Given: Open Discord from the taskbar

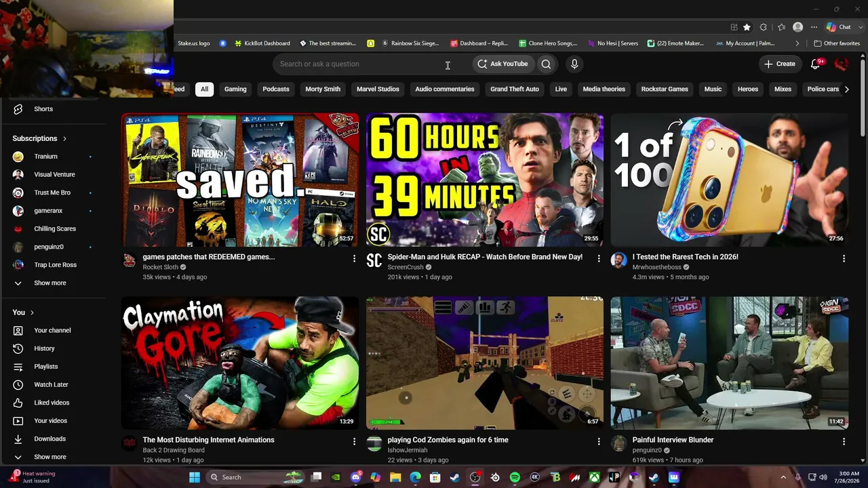Looking at the screenshot, I should tap(356, 477).
